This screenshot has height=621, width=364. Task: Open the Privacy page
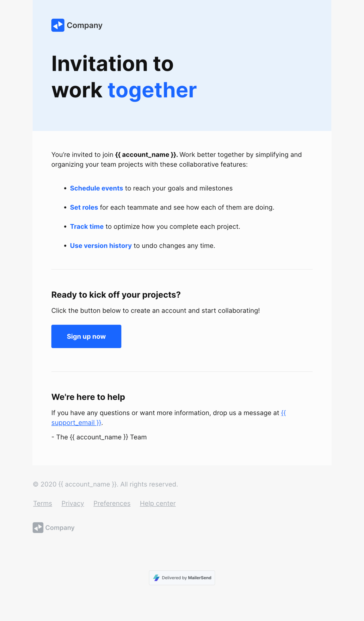pyautogui.click(x=73, y=503)
